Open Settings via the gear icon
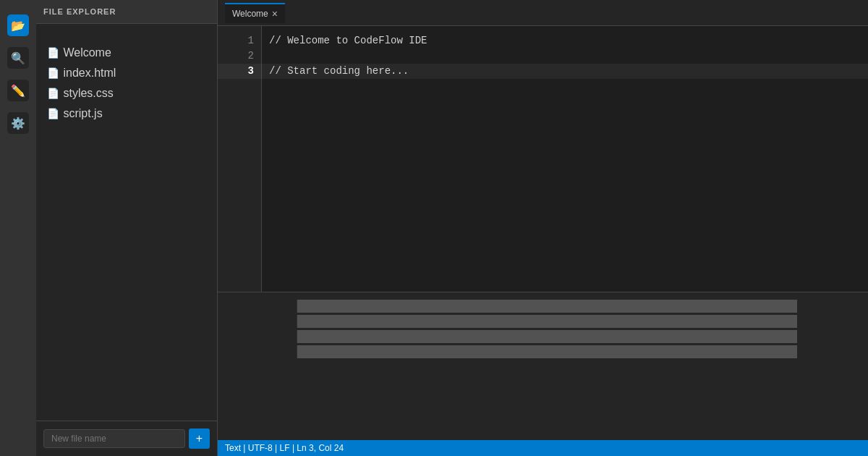Image resolution: width=868 pixels, height=456 pixels. [18, 123]
